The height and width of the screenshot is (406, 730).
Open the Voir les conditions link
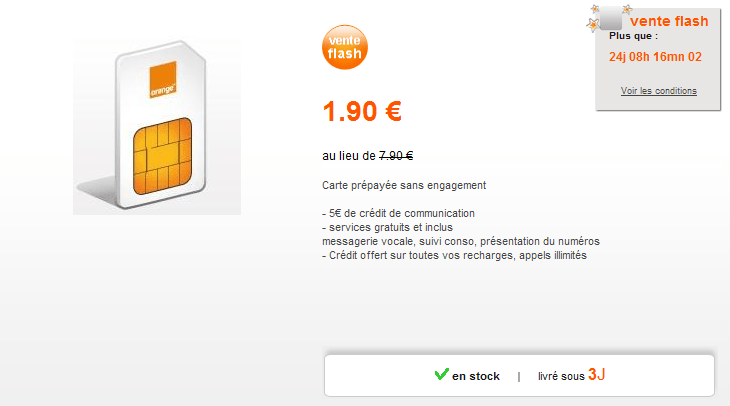pyautogui.click(x=658, y=91)
